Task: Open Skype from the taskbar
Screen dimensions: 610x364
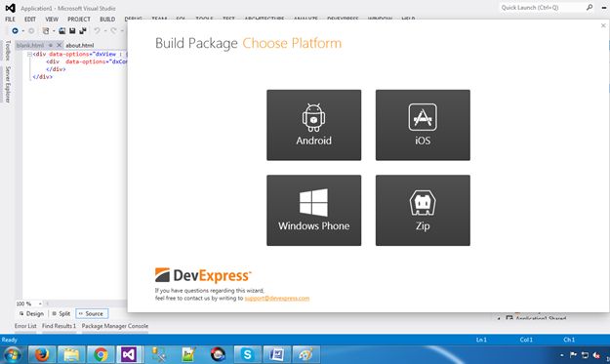Action: (x=247, y=354)
